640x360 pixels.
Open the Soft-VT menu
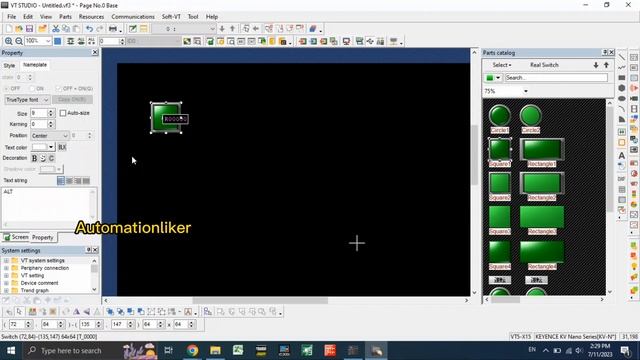[171, 17]
